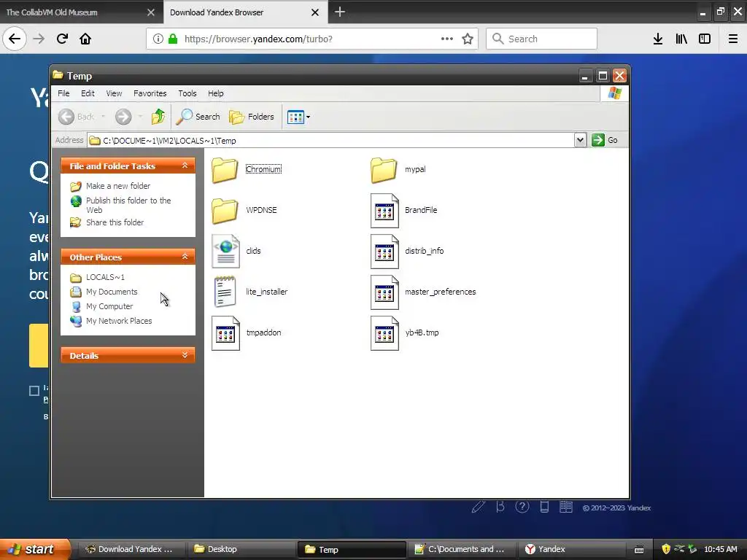Click the Firefox back arrow
This screenshot has width=747, height=560.
tap(15, 39)
